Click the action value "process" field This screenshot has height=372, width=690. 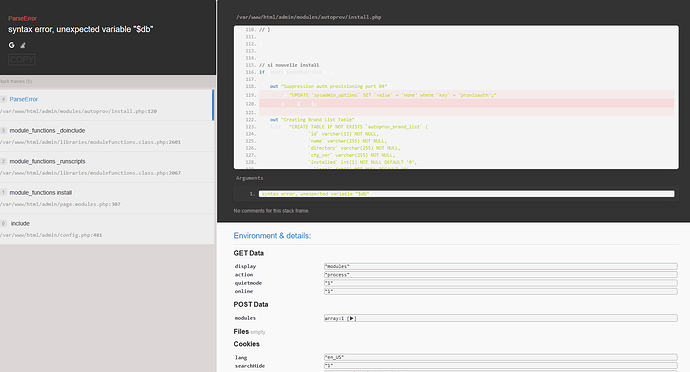(501, 275)
